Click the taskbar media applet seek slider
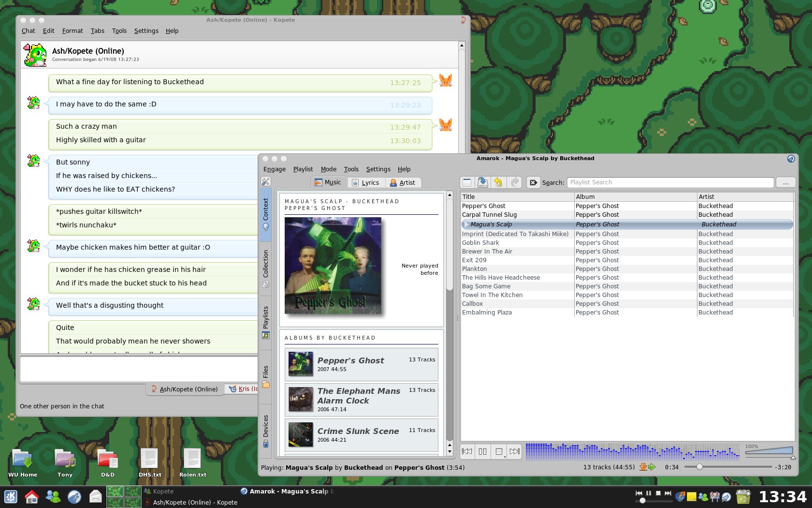Viewport: 812px width, 508px height. pyautogui.click(x=654, y=501)
